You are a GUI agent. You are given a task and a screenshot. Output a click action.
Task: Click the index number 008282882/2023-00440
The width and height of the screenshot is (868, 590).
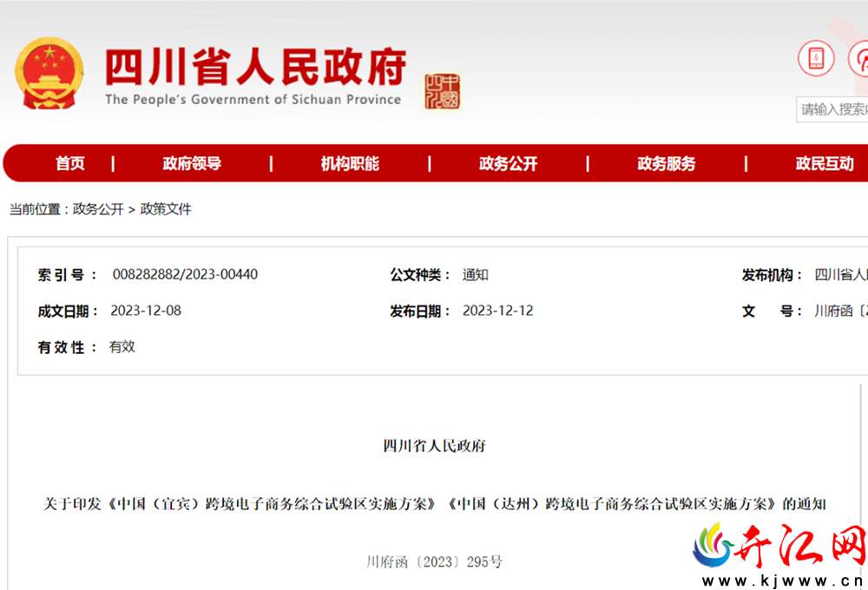[185, 274]
